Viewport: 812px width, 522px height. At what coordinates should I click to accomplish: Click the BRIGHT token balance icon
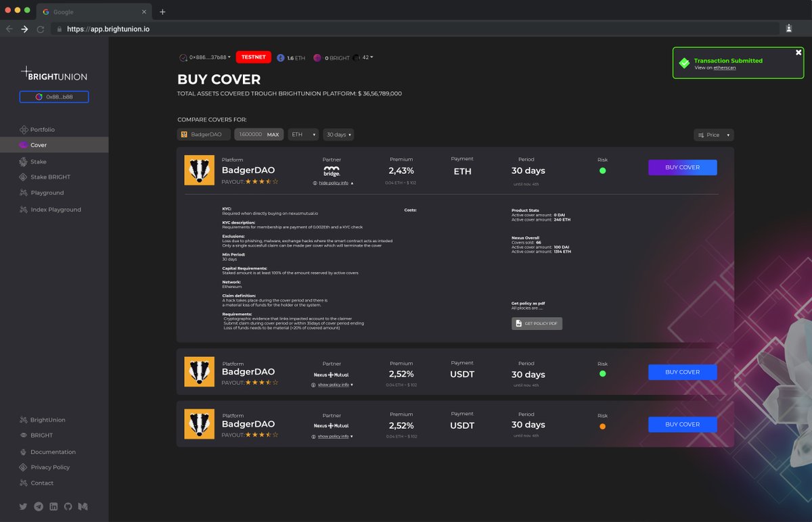pyautogui.click(x=317, y=58)
